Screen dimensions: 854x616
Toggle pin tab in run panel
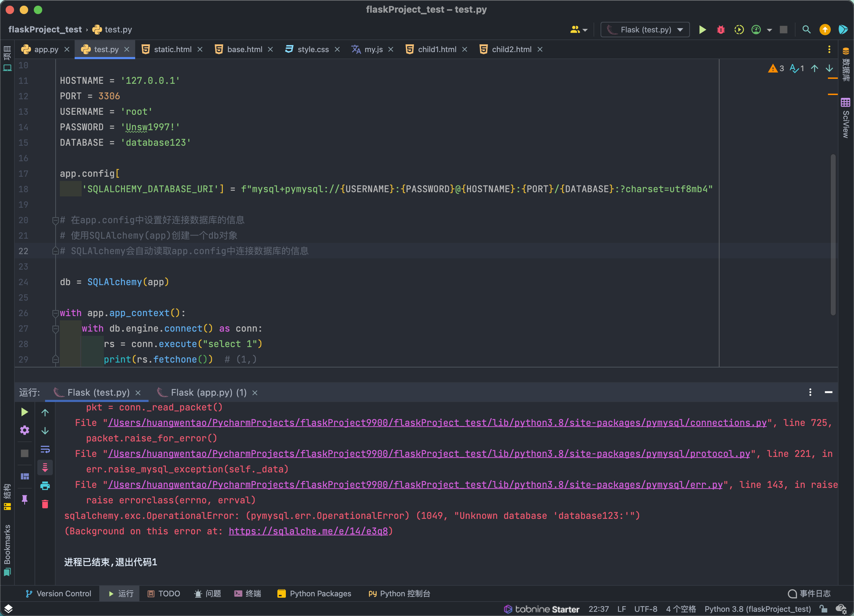[25, 499]
